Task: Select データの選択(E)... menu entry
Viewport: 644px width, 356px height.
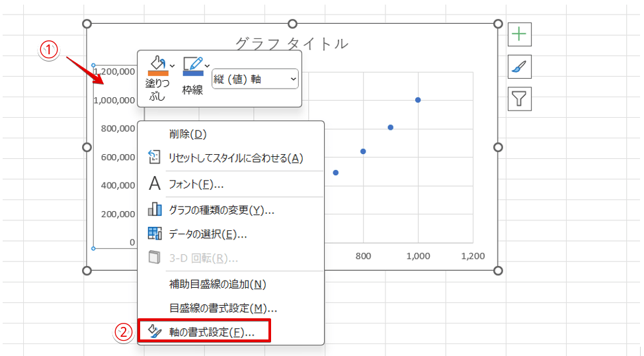Action: pos(231,234)
